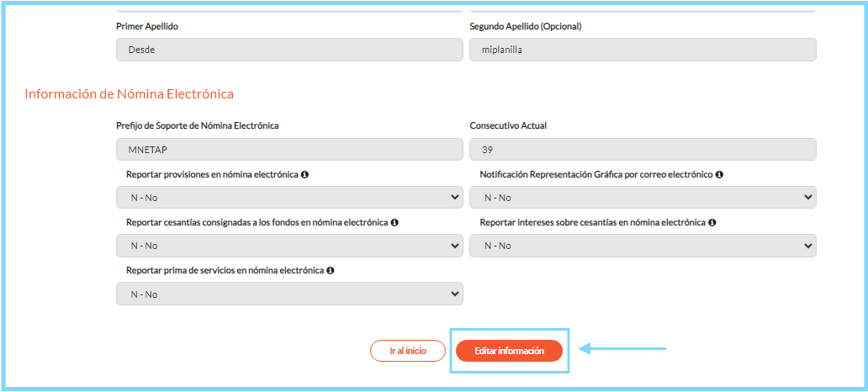Screen dimensions: 868x392
Task: Click chevron arrow of prima de servicios select
Action: (x=454, y=294)
